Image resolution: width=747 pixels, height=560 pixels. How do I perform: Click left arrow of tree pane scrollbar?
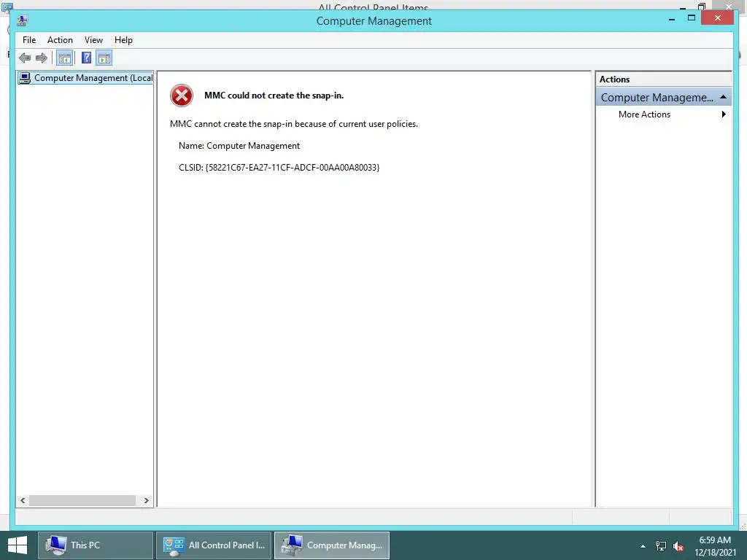click(x=23, y=500)
